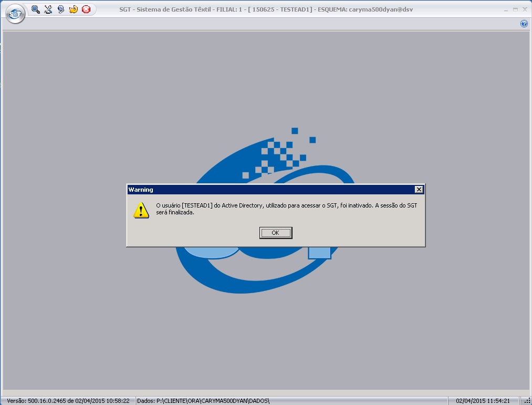The image size is (532, 405).
Task: Click the yellow warning triangle icon
Action: [141, 211]
